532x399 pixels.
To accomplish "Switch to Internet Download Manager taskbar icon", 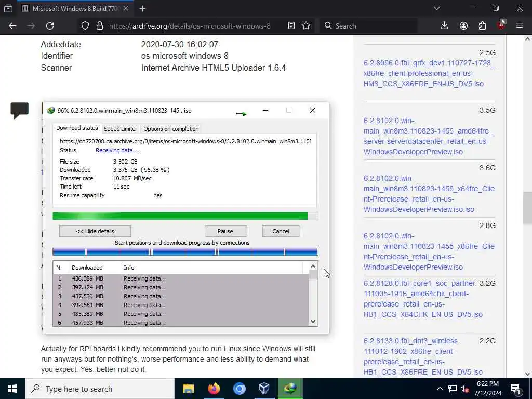I will click(290, 389).
